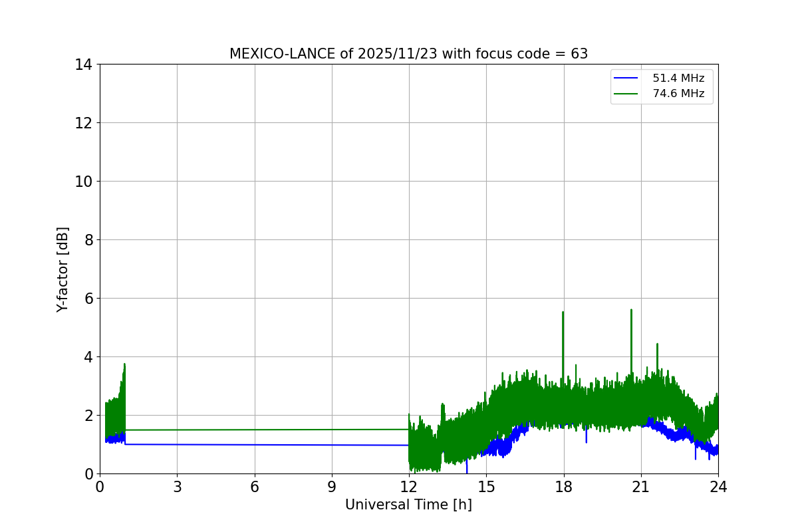
Task: Click x-axis tick label 6
Action: [x=255, y=487]
